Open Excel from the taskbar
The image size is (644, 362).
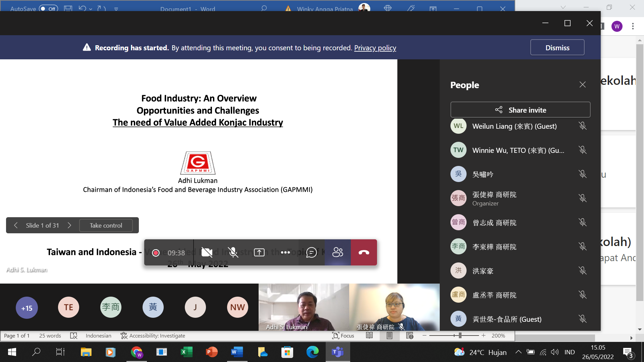tap(186, 352)
